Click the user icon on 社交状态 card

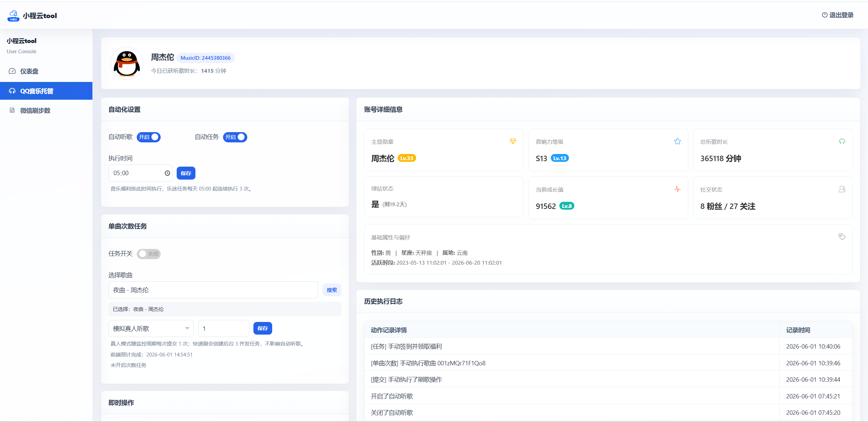click(x=842, y=189)
